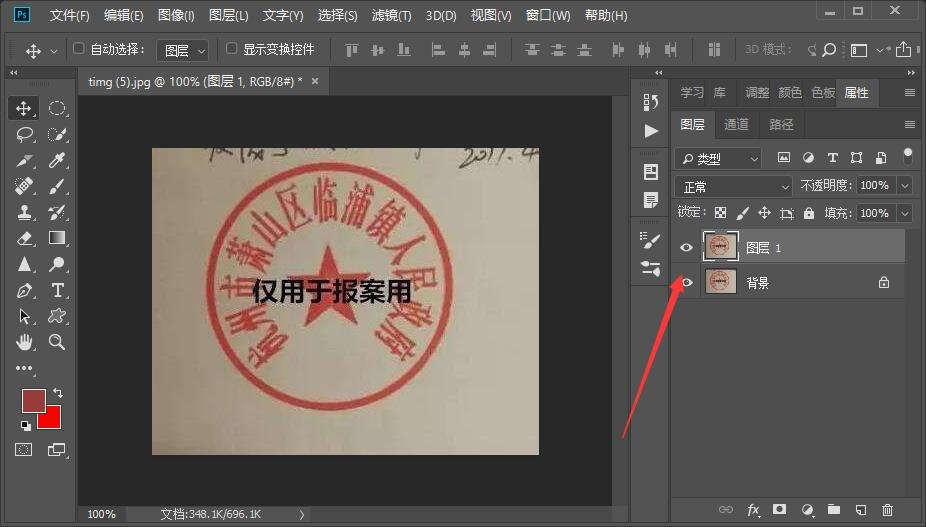This screenshot has width=926, height=527.
Task: Create a new layer
Action: (861, 510)
